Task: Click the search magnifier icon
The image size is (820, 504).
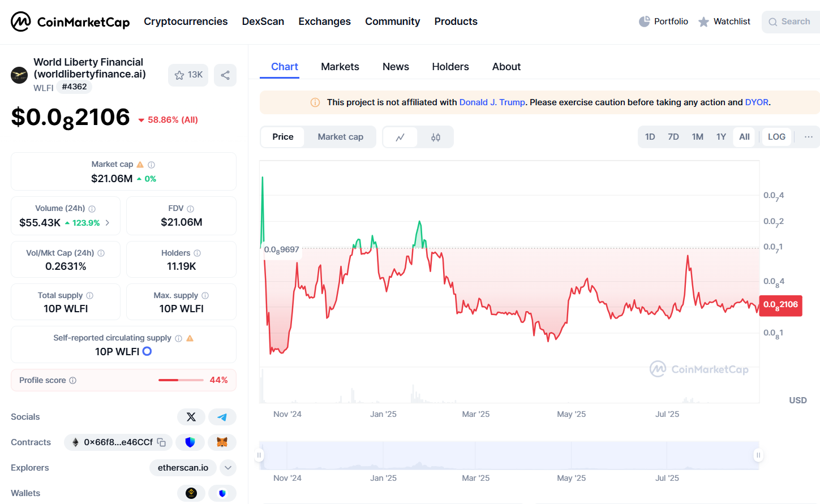Action: 772,22
